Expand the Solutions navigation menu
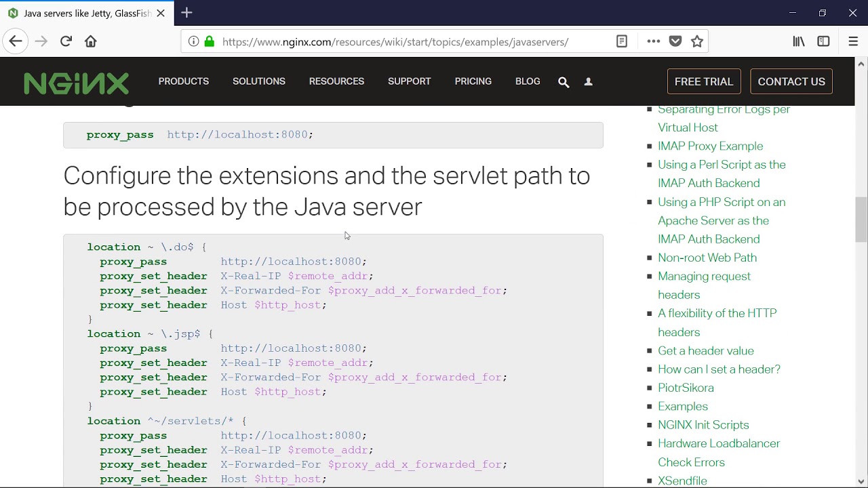The width and height of the screenshot is (868, 488). click(259, 81)
